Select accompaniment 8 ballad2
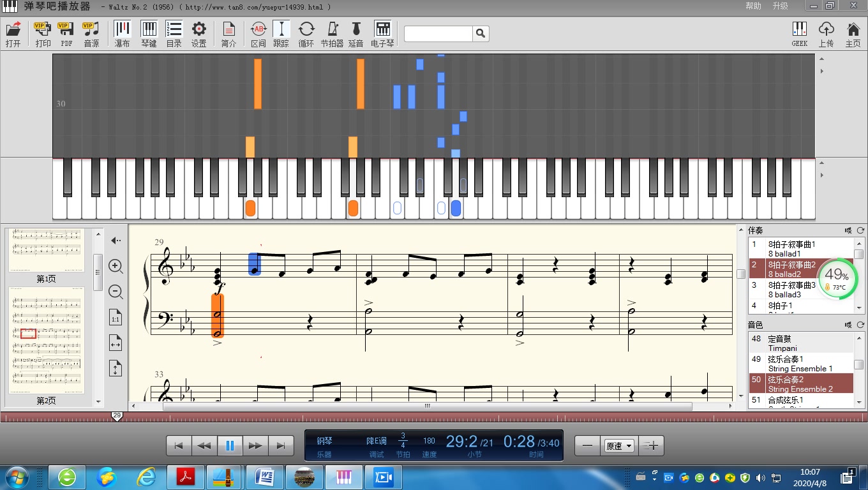868x490 pixels. tap(801, 269)
